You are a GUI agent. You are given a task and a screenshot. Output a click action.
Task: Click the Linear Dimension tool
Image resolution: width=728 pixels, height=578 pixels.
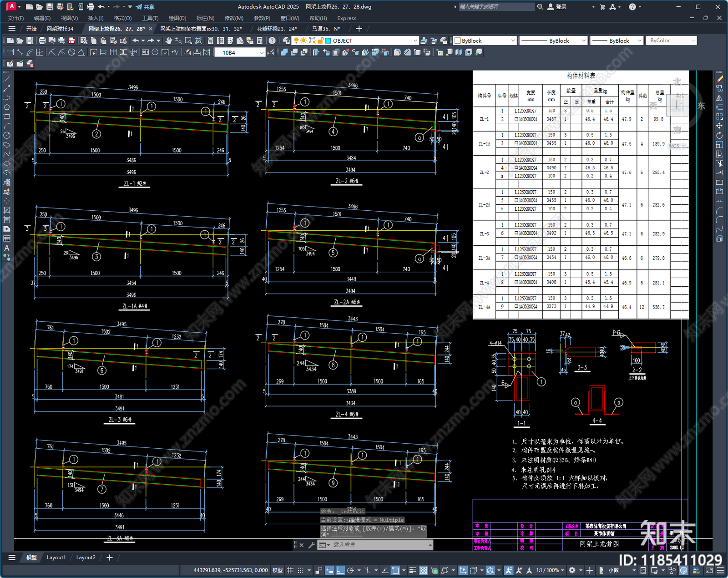(10, 52)
